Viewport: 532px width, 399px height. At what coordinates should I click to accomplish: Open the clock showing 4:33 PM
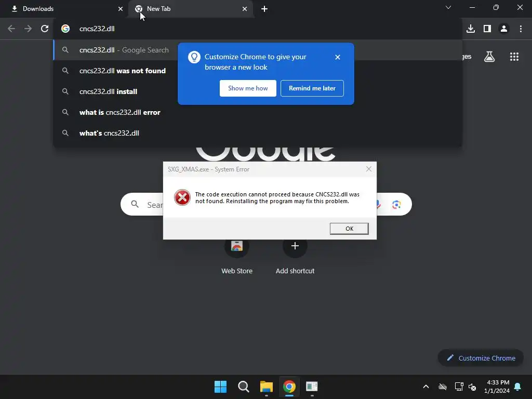tap(497, 387)
